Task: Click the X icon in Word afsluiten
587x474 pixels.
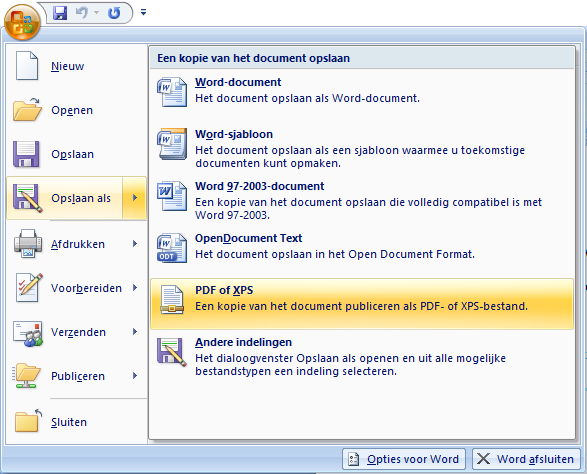Action: [483, 459]
